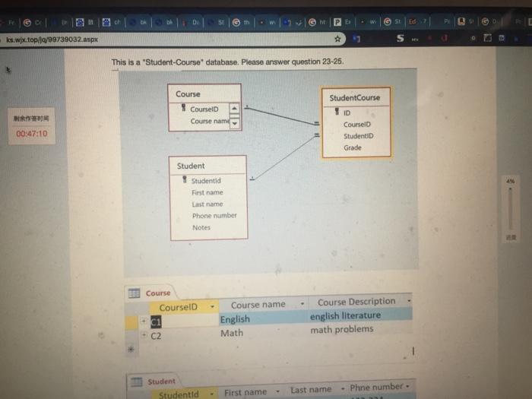The width and height of the screenshot is (532, 399).
Task: Open the CourseID column filter dropdown
Action: coord(212,307)
